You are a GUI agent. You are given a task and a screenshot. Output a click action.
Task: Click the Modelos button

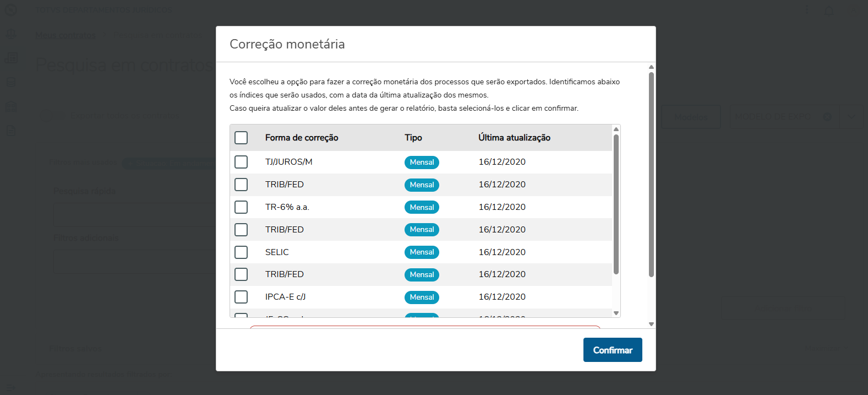click(691, 117)
